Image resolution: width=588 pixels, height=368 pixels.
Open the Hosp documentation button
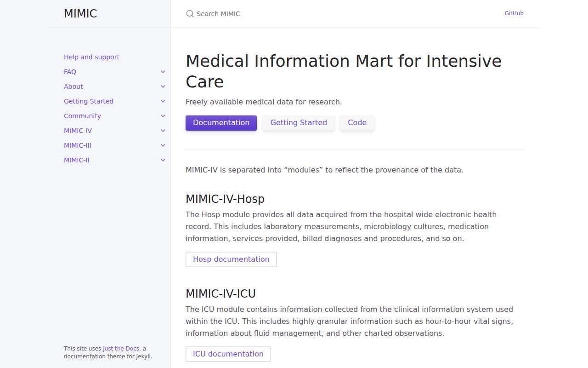click(x=231, y=259)
